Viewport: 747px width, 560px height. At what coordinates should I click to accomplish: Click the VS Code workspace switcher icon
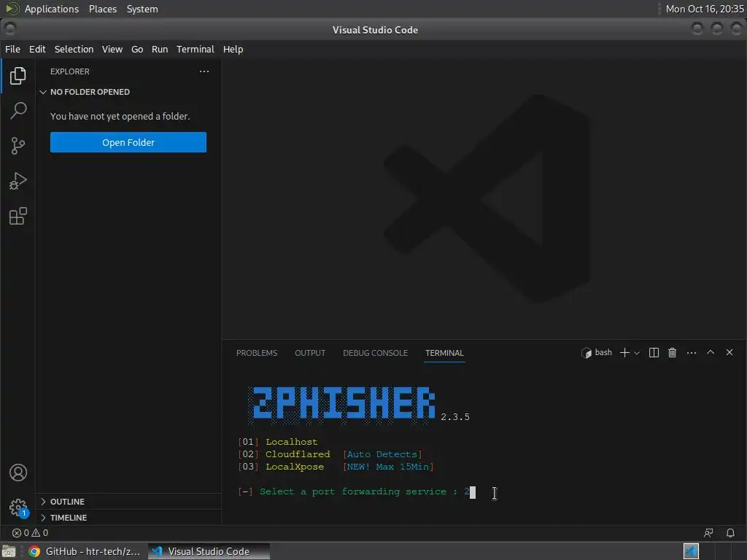[x=692, y=551]
